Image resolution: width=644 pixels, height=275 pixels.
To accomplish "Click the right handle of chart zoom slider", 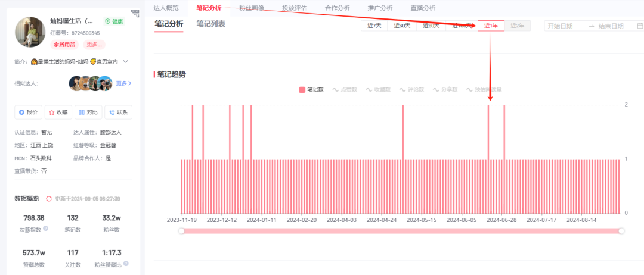I will pyautogui.click(x=621, y=231).
